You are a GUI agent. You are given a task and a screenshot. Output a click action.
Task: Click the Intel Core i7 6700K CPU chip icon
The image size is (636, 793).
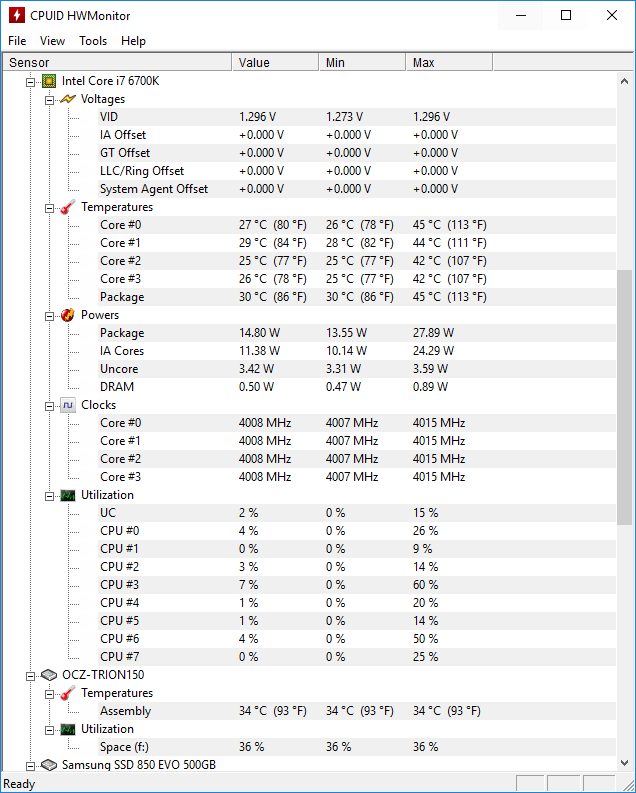pyautogui.click(x=49, y=81)
